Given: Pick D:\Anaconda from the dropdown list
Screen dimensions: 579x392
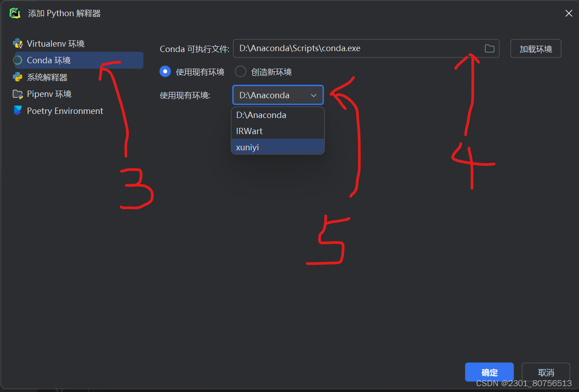Looking at the screenshot, I should tap(278, 115).
